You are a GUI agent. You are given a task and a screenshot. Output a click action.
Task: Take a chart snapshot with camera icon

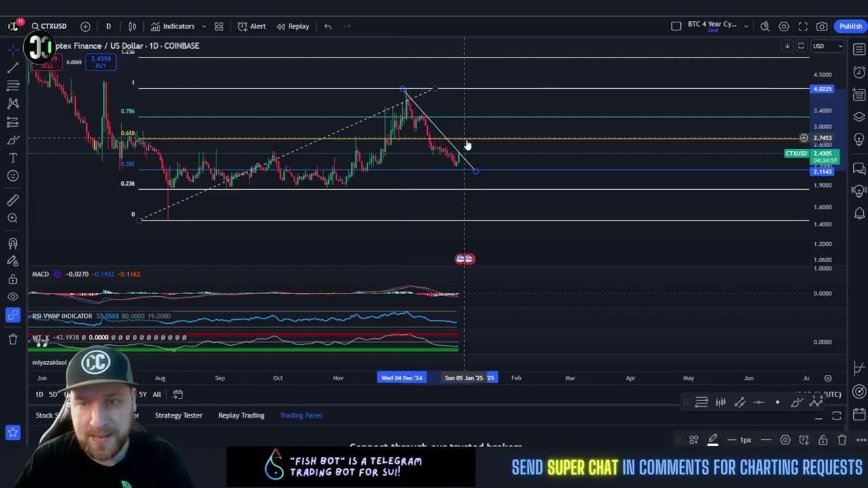click(x=822, y=26)
